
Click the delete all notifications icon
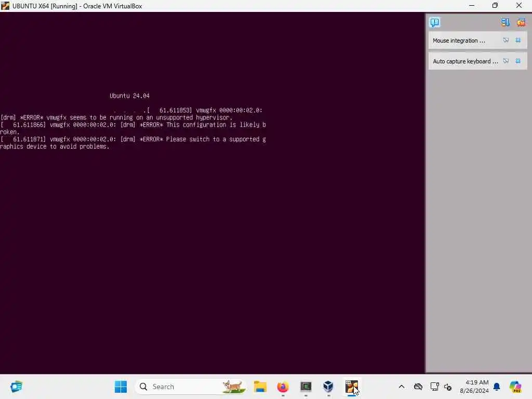(521, 22)
